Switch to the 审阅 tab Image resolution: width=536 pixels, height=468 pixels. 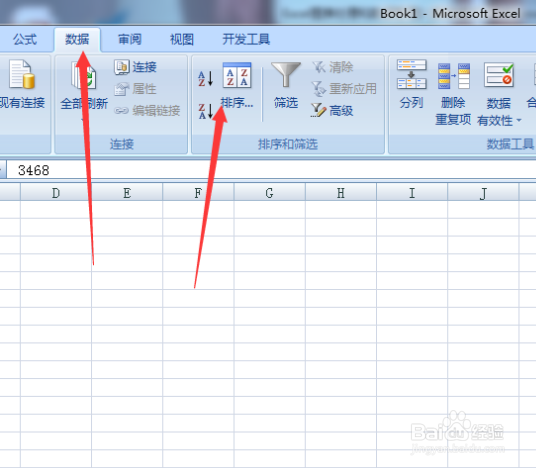point(130,39)
